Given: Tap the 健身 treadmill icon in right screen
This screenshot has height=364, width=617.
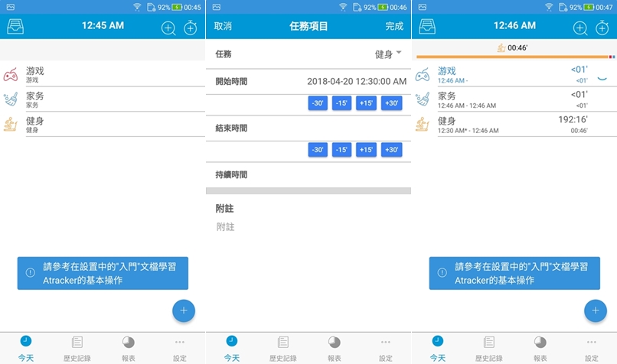Looking at the screenshot, I should pyautogui.click(x=423, y=124).
